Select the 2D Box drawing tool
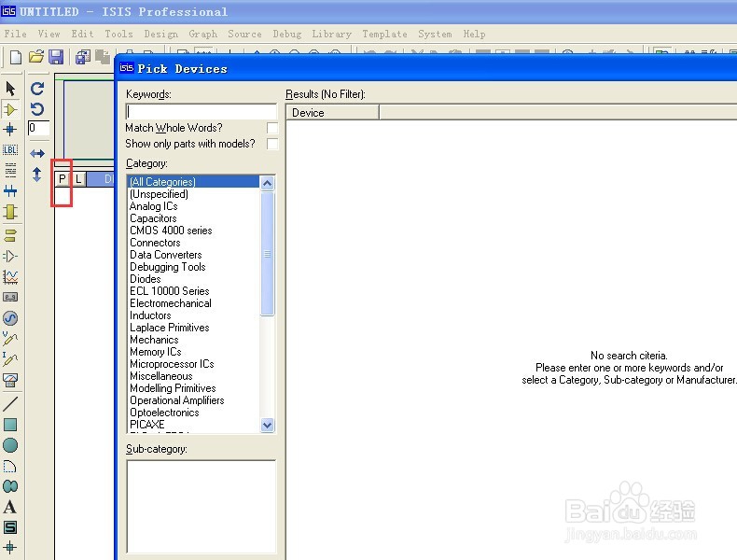Viewport: 737px width, 560px height. [10, 425]
